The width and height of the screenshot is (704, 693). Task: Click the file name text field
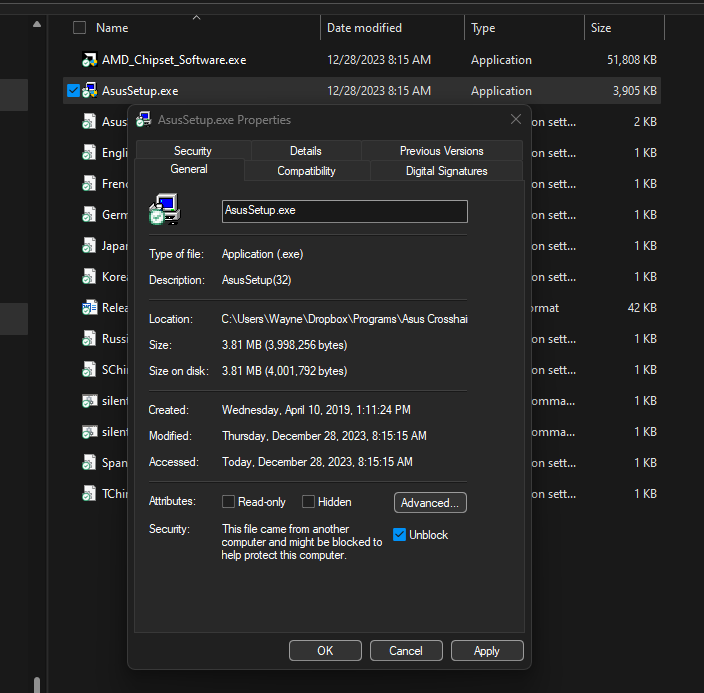344,211
